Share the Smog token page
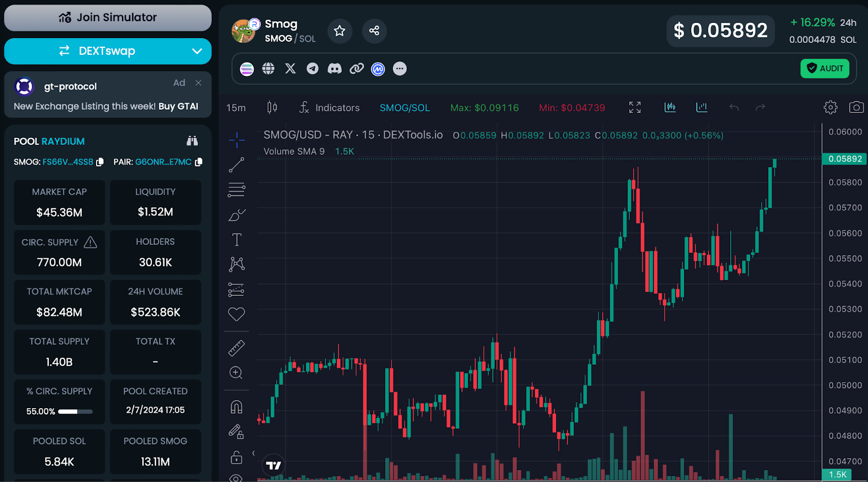This screenshot has width=868, height=482. tap(374, 31)
